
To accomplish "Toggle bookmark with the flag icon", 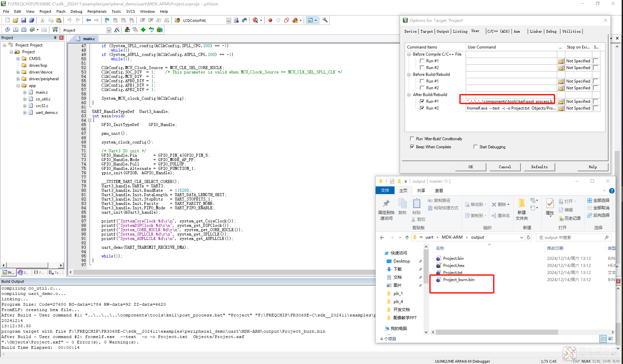I will [x=107, y=20].
